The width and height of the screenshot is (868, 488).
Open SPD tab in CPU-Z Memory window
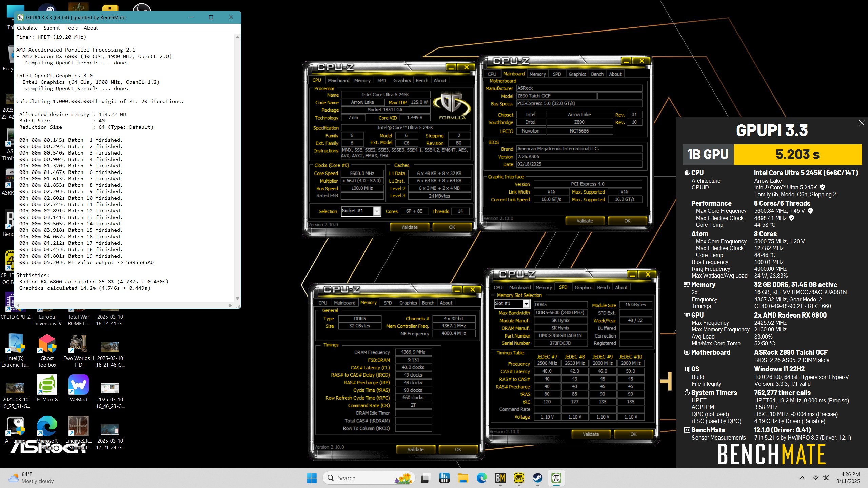[388, 303]
